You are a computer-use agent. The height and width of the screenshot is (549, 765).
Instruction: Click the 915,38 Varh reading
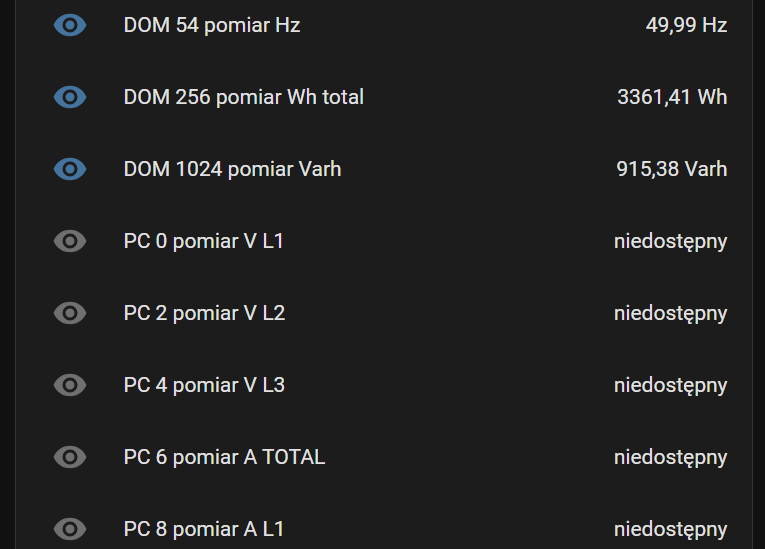[671, 169]
